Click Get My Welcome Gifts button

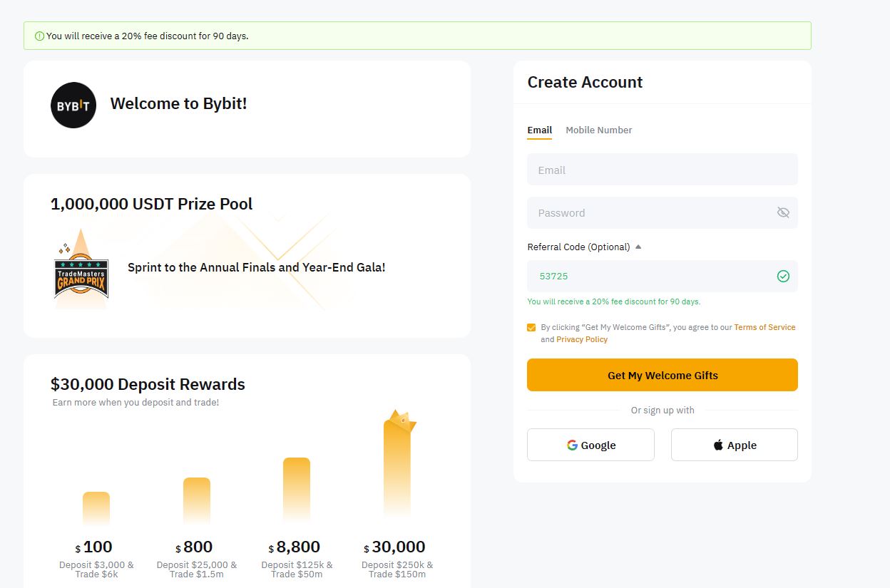[x=663, y=375]
